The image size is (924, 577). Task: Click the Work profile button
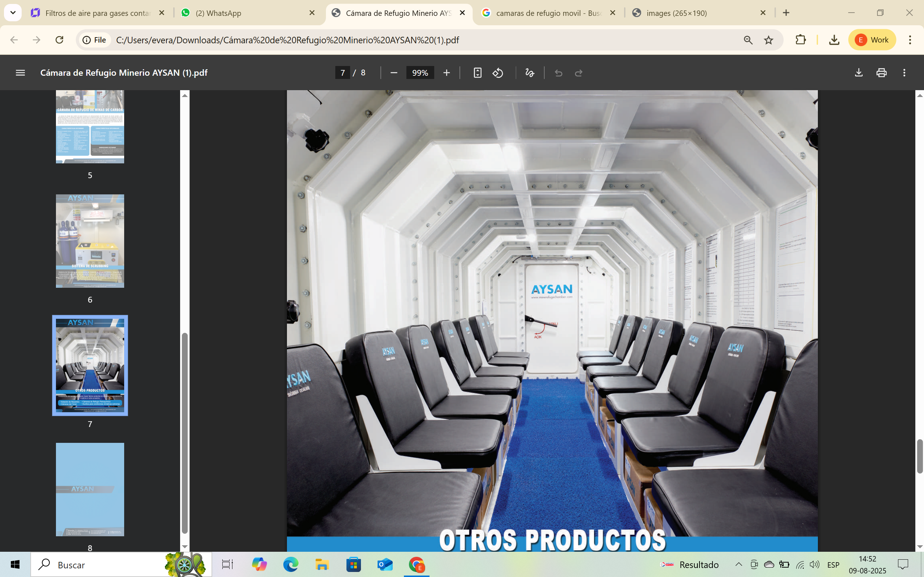point(872,40)
